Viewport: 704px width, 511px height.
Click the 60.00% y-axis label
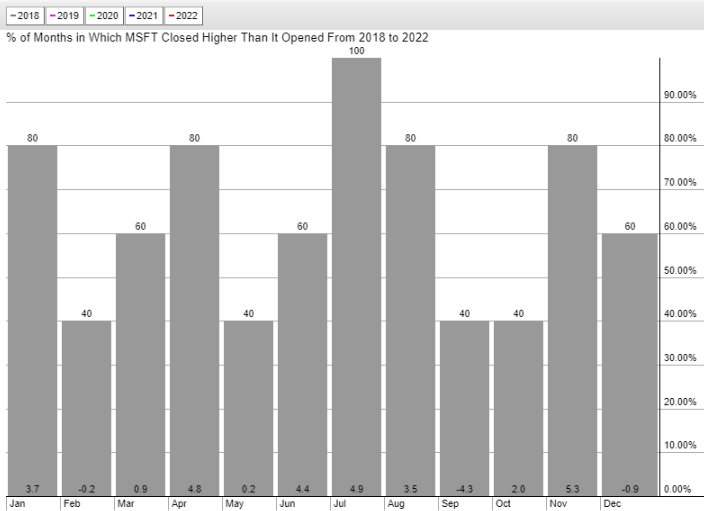coord(680,226)
